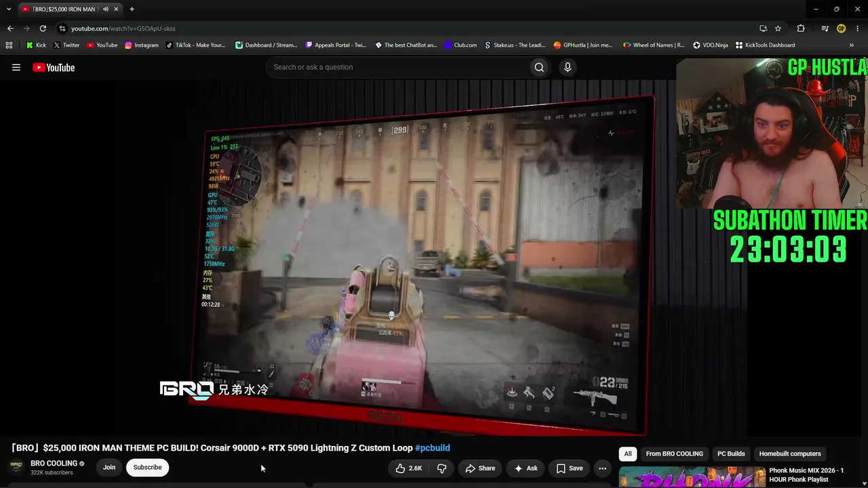The height and width of the screenshot is (488, 868).
Task: Open the #pcbuild hashtag link
Action: tap(433, 448)
